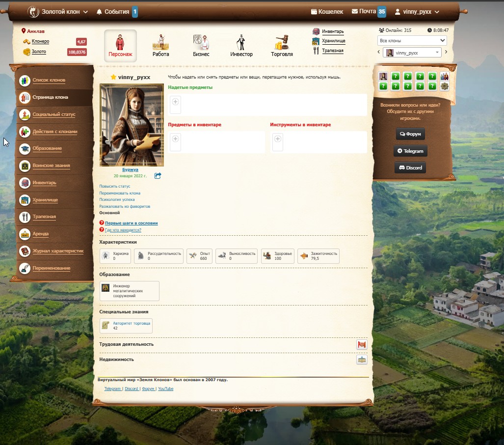Expand the Золотой клон dropdown

point(58,12)
